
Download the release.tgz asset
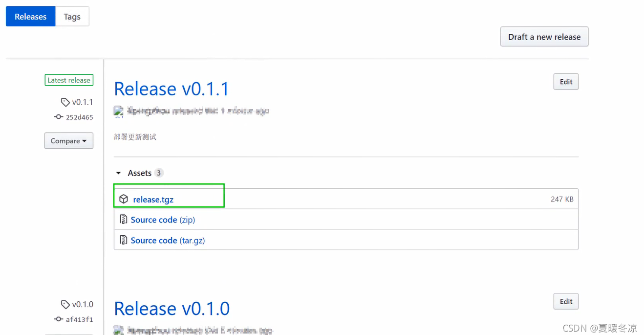[153, 200]
